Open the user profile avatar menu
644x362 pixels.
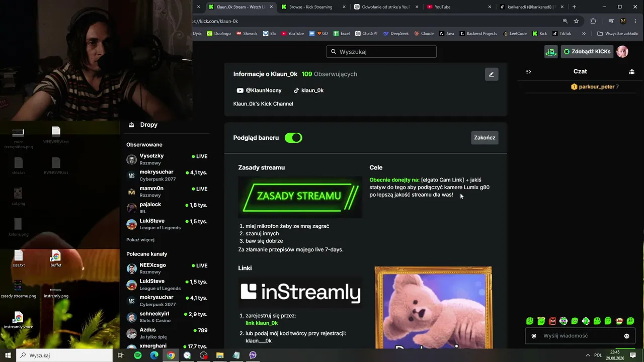pyautogui.click(x=622, y=52)
